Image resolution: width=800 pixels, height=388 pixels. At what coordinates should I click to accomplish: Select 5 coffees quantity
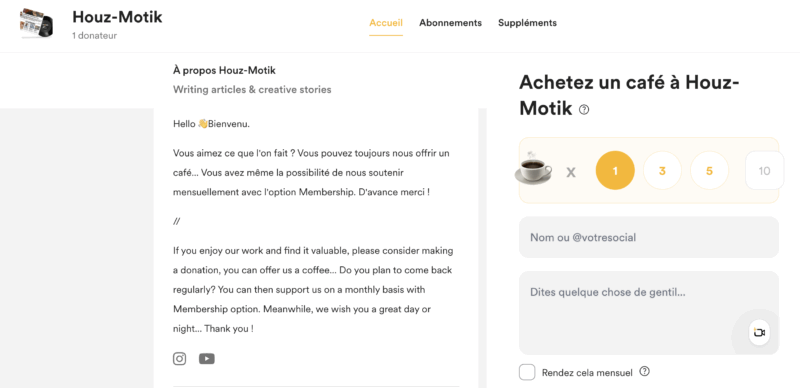[709, 171]
